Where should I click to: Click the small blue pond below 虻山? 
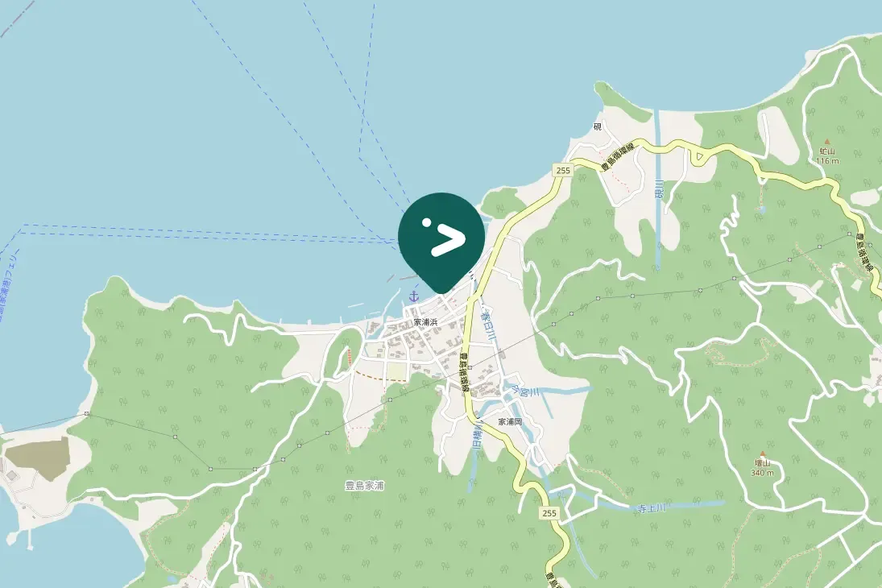click(x=762, y=210)
